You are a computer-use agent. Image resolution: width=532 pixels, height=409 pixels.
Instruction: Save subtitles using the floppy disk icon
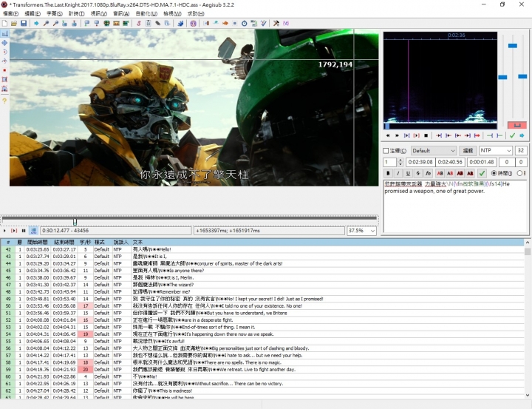click(24, 24)
